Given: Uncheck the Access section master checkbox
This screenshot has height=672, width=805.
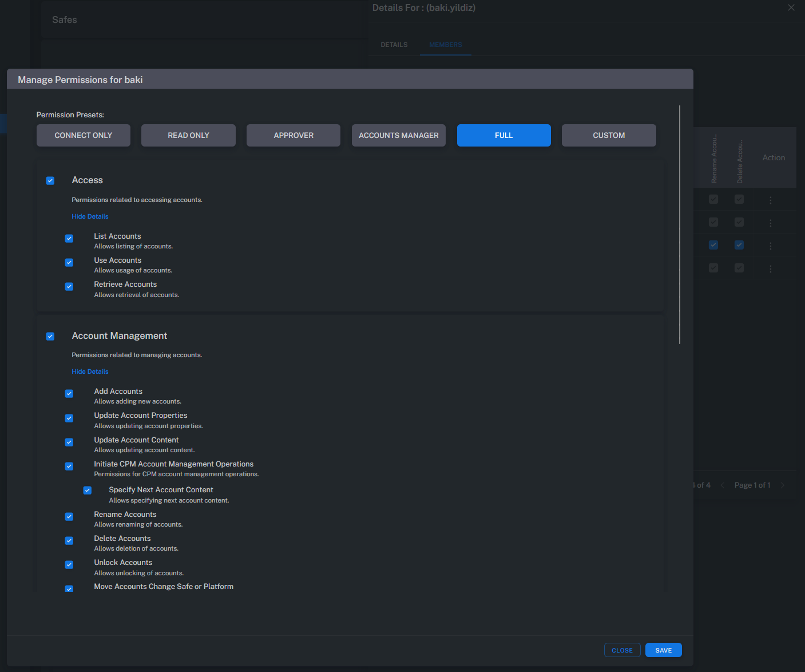Looking at the screenshot, I should click(x=50, y=180).
